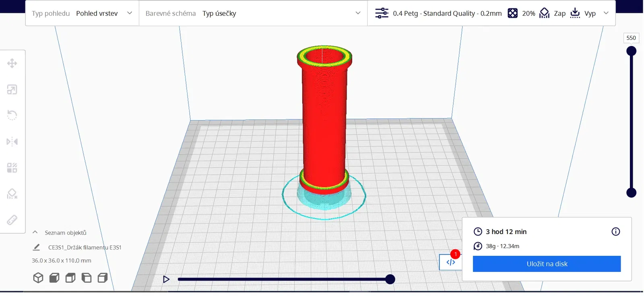Click the support structure icon
This screenshot has width=644, height=296.
coord(544,13)
